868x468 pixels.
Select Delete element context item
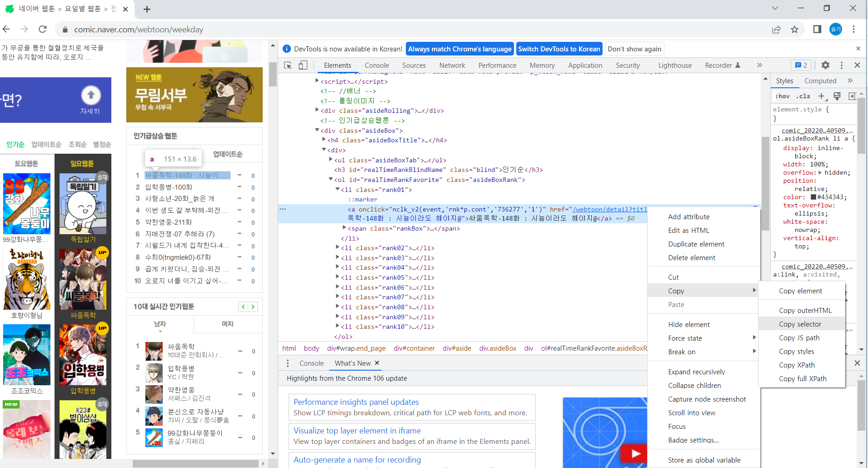point(703,257)
